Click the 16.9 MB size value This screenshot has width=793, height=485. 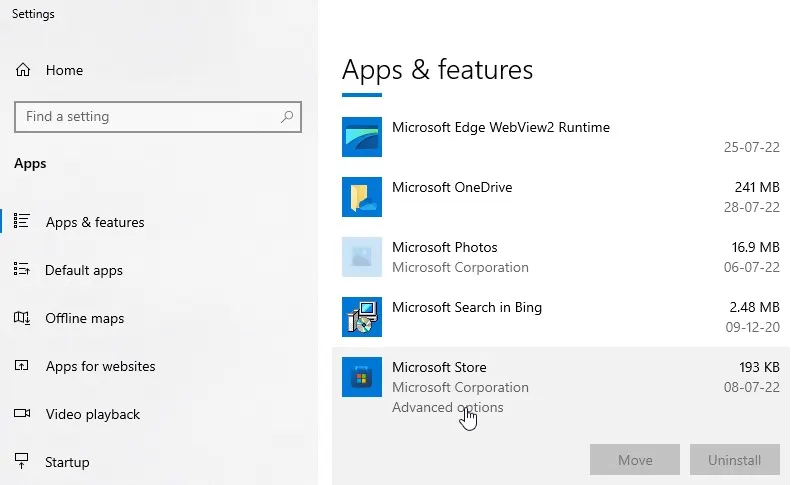tap(755, 247)
